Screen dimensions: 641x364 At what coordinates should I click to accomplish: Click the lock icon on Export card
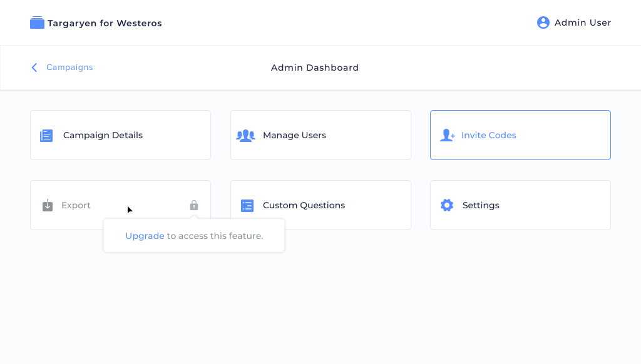tap(194, 205)
